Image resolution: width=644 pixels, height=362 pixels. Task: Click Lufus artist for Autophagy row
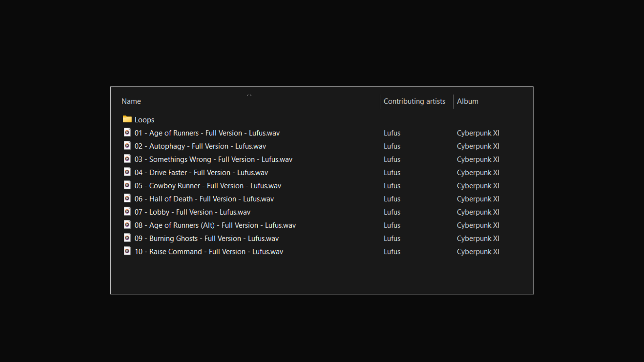(x=392, y=146)
